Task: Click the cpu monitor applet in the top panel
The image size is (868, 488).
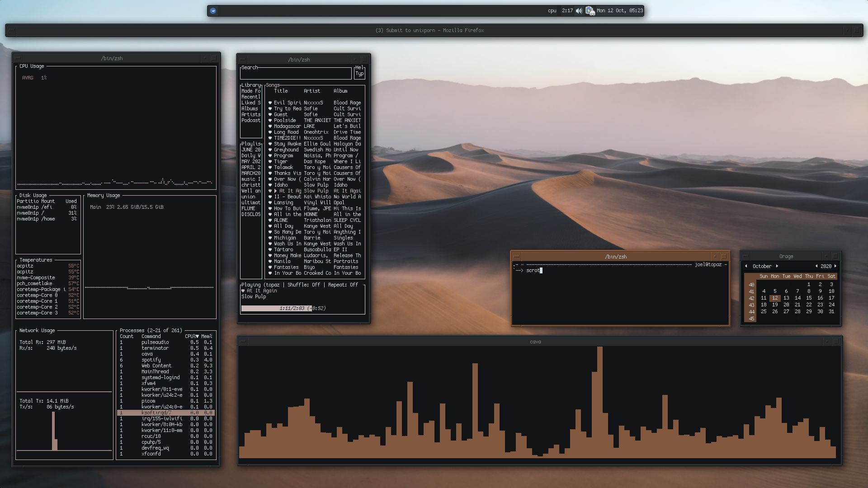Action: (552, 10)
